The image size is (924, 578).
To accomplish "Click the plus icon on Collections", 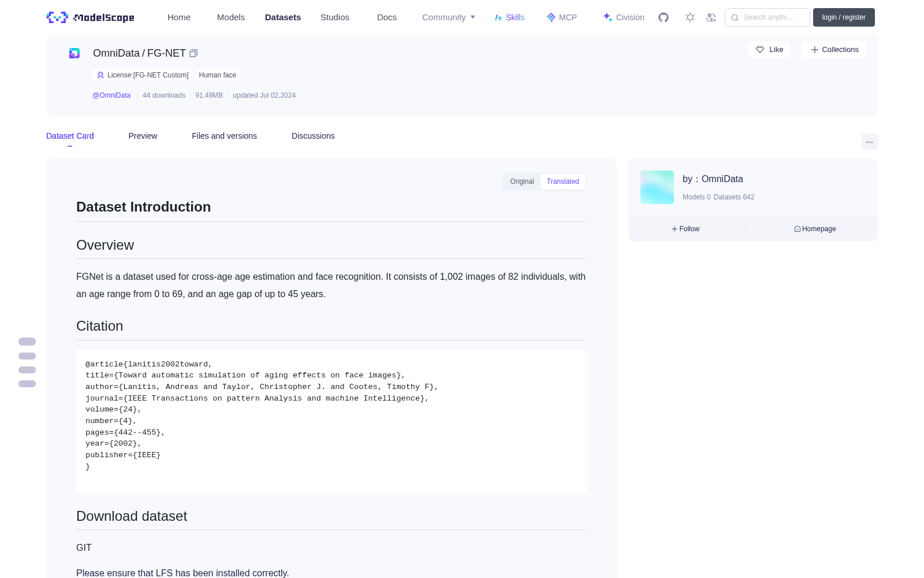I will pyautogui.click(x=815, y=50).
